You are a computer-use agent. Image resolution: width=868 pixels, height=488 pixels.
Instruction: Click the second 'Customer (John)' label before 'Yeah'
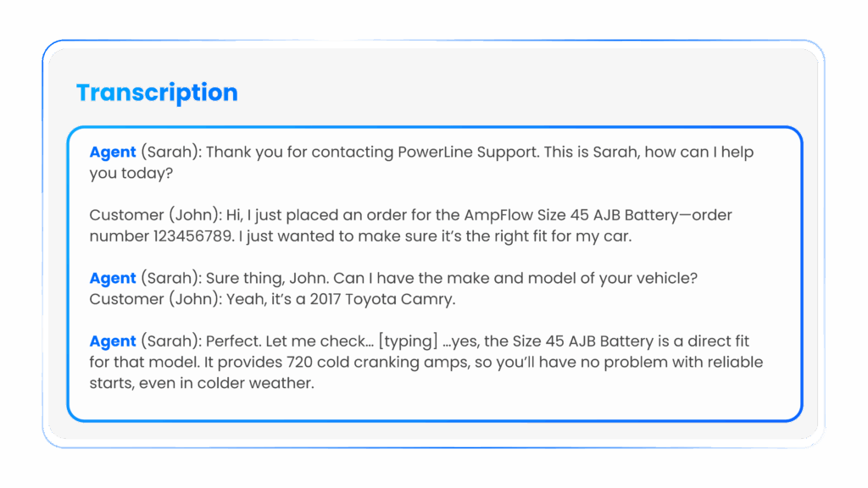[x=156, y=299]
